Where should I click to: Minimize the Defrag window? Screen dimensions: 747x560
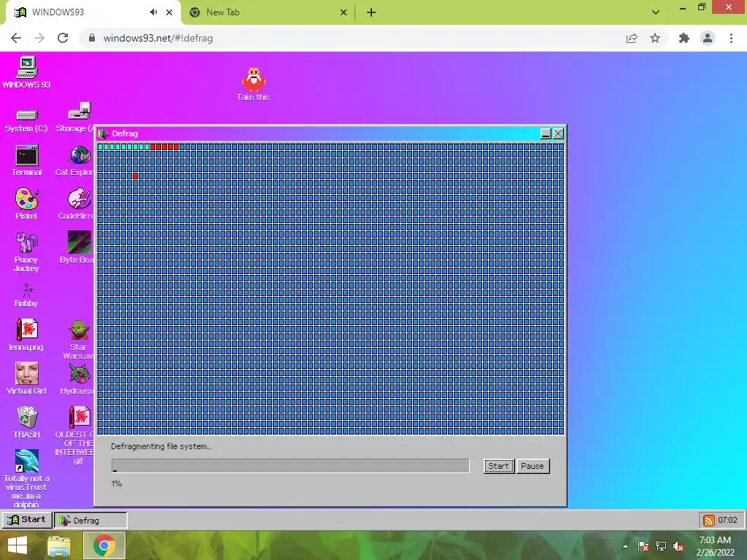click(x=546, y=134)
